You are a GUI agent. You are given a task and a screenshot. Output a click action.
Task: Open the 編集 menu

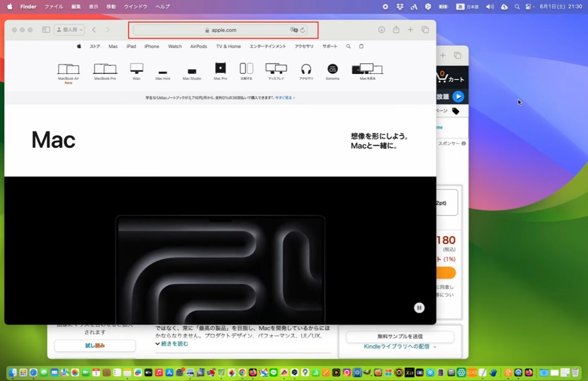pos(76,6)
